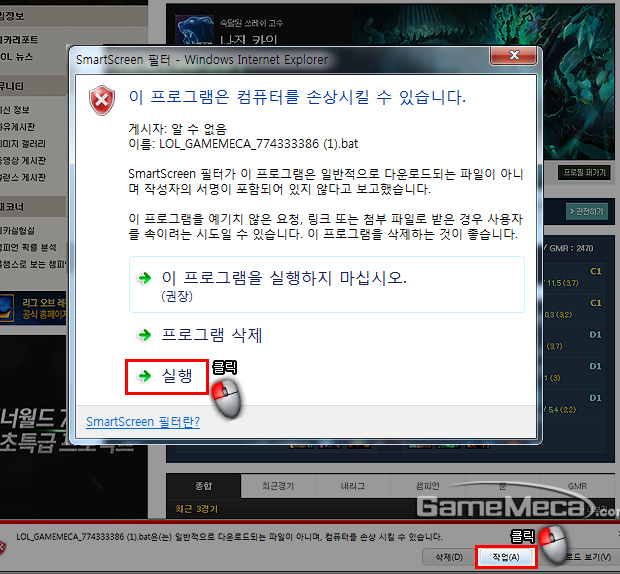Open the 룬 tab

[x=502, y=486]
